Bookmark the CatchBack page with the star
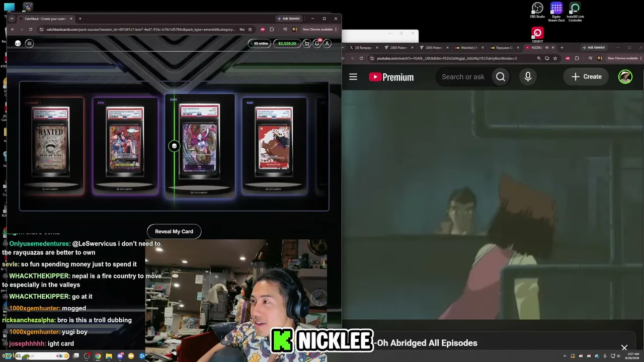Screen dimensions: 644x362 250,29
